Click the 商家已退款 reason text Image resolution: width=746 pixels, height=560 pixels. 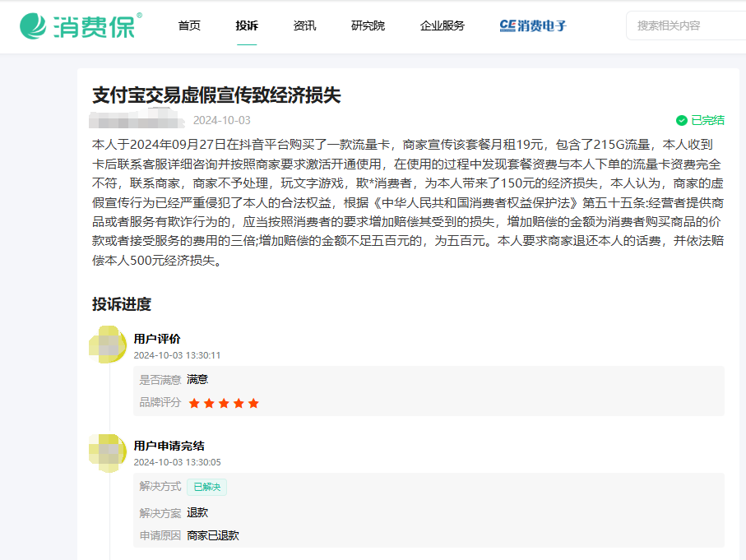(x=213, y=535)
